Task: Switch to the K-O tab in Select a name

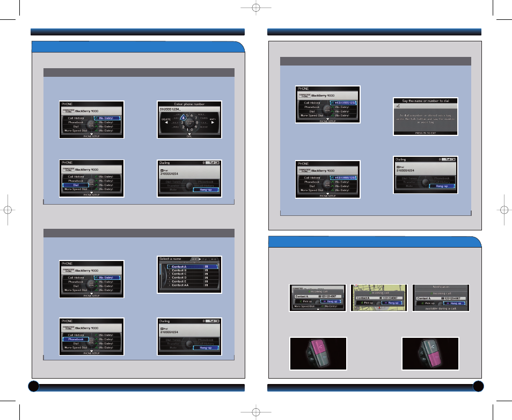Action: [x=214, y=259]
